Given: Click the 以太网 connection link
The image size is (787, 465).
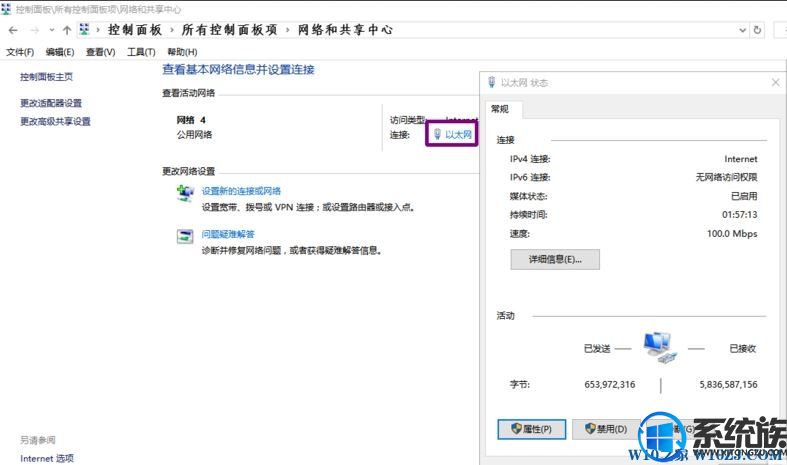Looking at the screenshot, I should tap(458, 134).
